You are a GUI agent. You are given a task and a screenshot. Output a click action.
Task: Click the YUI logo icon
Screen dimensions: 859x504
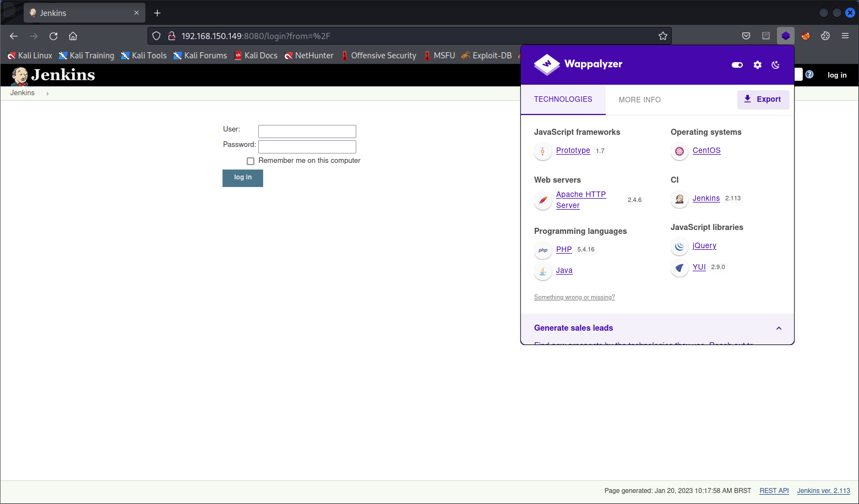click(x=679, y=268)
